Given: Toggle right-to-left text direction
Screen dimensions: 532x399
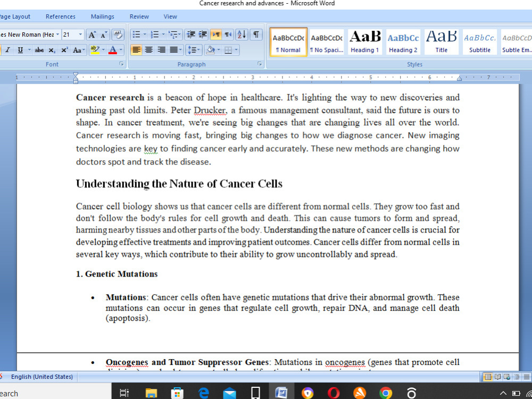Looking at the screenshot, I should click(228, 35).
